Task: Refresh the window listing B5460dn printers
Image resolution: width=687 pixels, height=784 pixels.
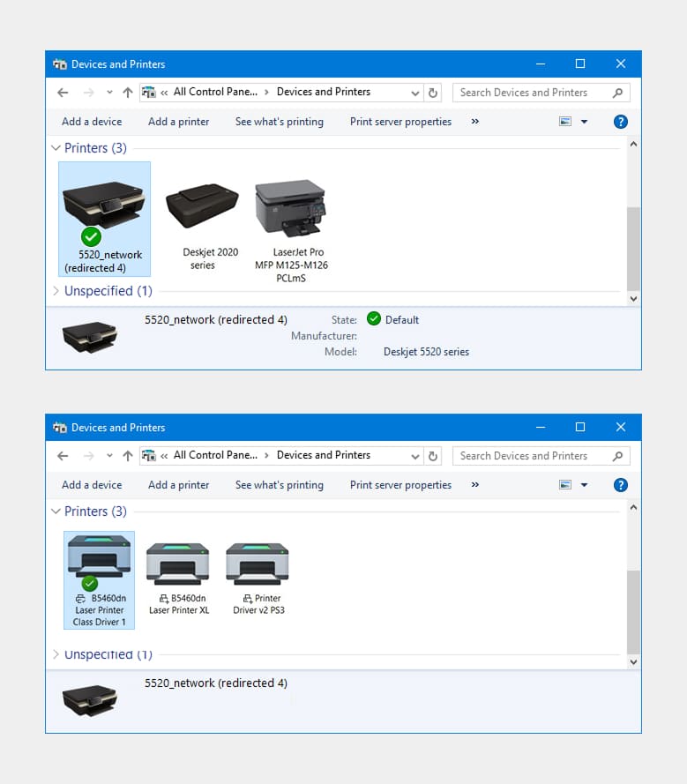Action: [433, 456]
